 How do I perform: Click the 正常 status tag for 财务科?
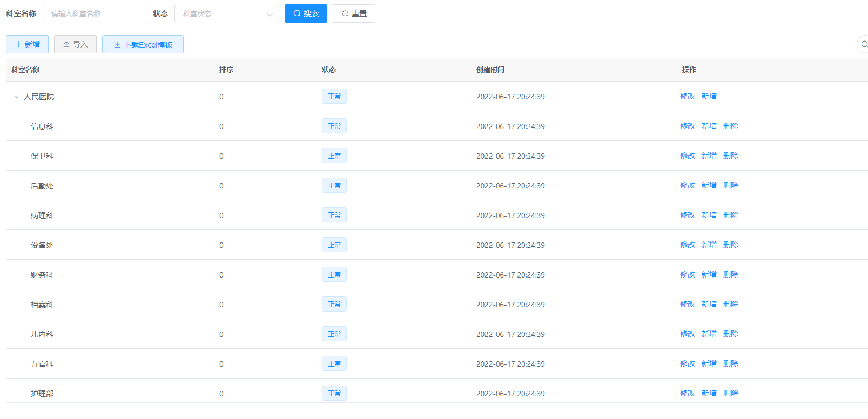(x=334, y=274)
